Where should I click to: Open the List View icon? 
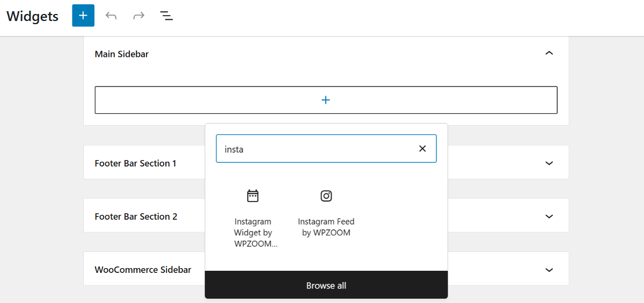[x=166, y=16]
